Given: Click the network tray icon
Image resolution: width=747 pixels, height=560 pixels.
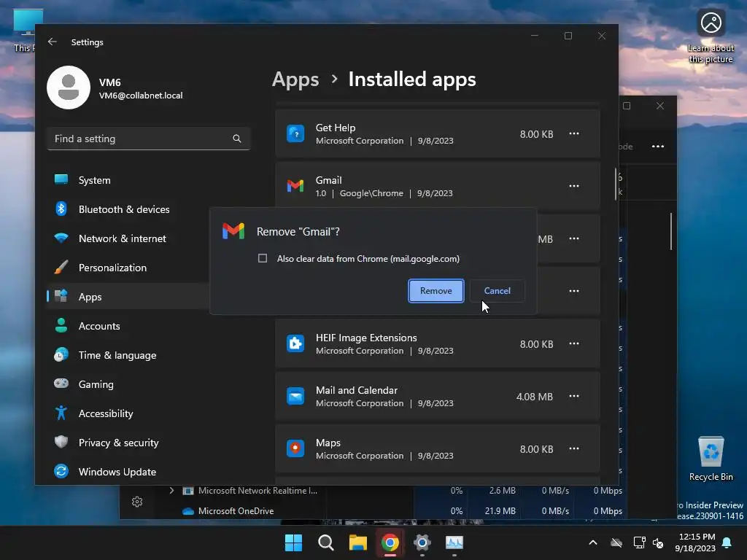Looking at the screenshot, I should (639, 542).
